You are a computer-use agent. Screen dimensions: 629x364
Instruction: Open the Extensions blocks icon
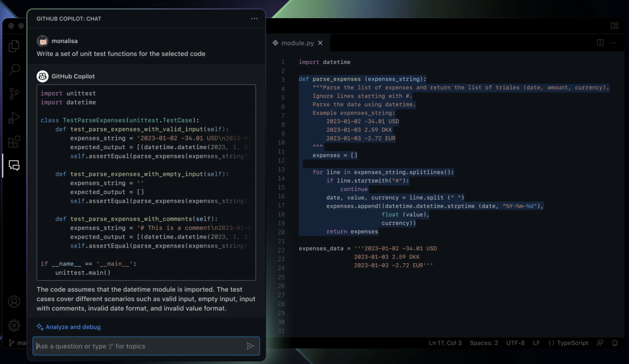pos(14,142)
